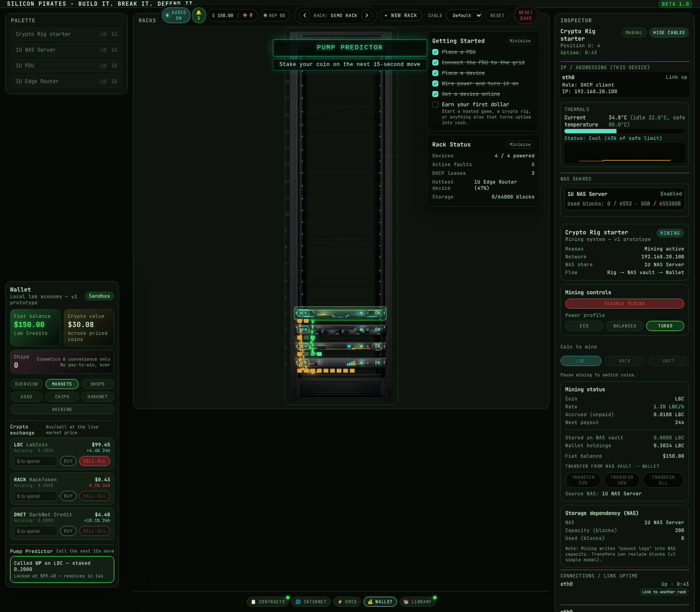Switch to the Darknet wallet tab
700x612 pixels.
[98, 397]
